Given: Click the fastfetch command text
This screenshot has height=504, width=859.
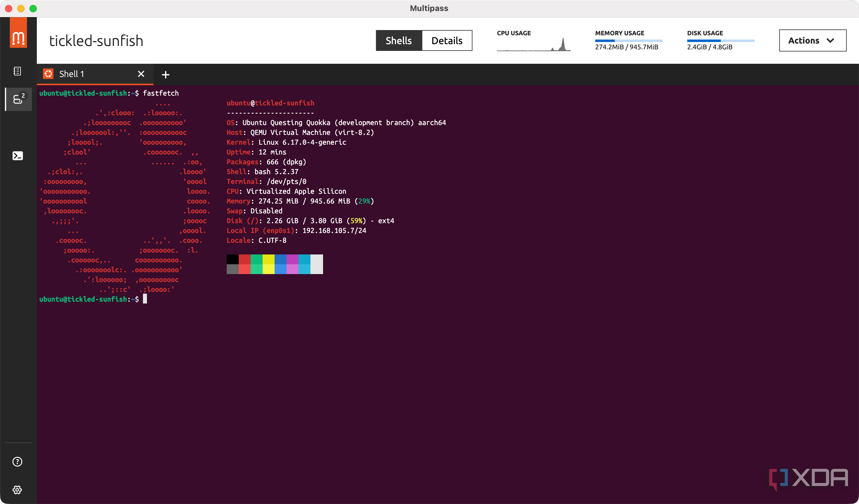Looking at the screenshot, I should coord(160,93).
